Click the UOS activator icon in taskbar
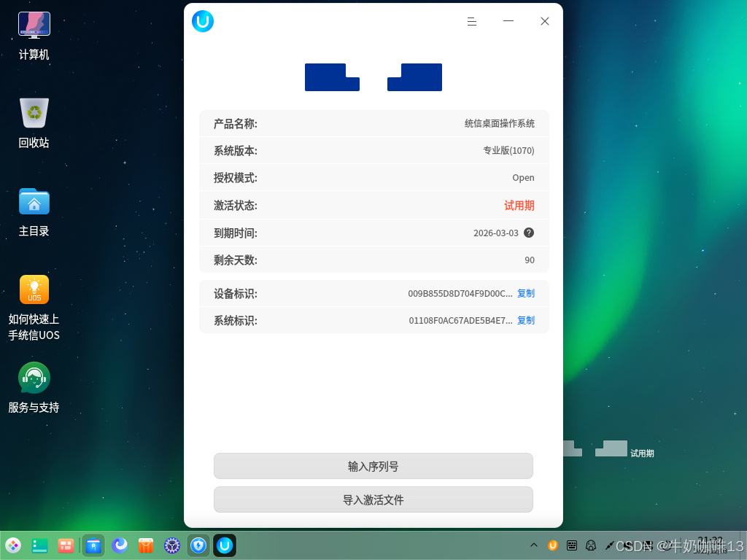This screenshot has width=747, height=560. coord(225,545)
